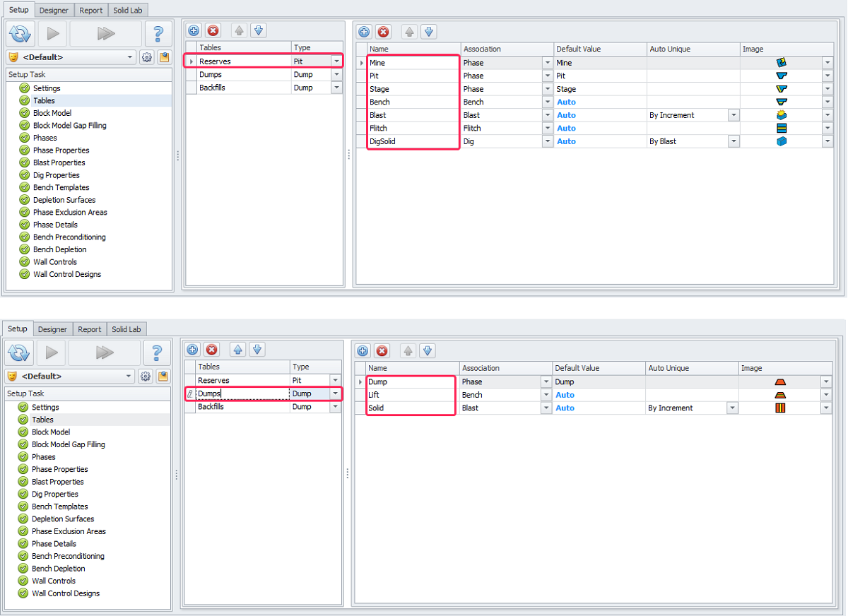Add field plus icon in upper Name grid toolbar
The image size is (848, 616).
364,32
